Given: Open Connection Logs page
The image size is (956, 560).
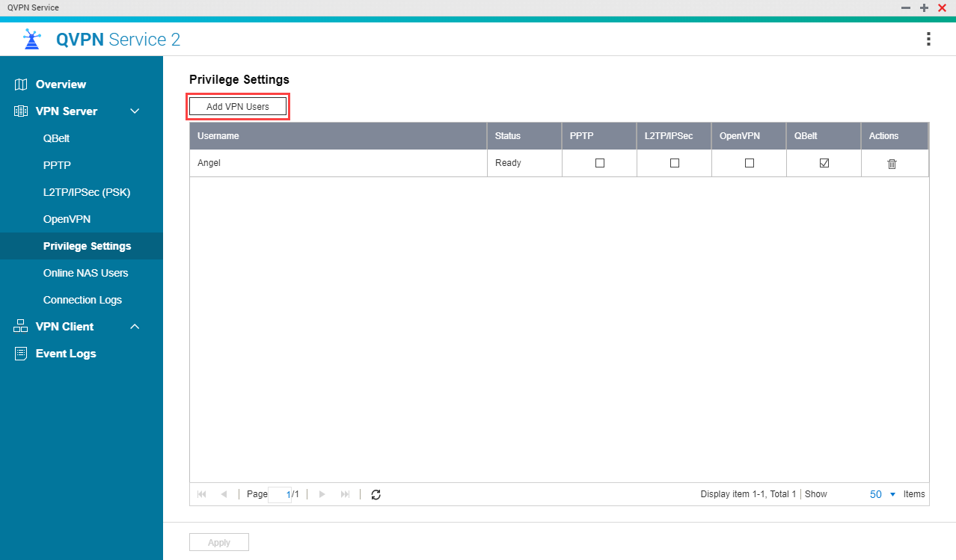Looking at the screenshot, I should pos(82,300).
